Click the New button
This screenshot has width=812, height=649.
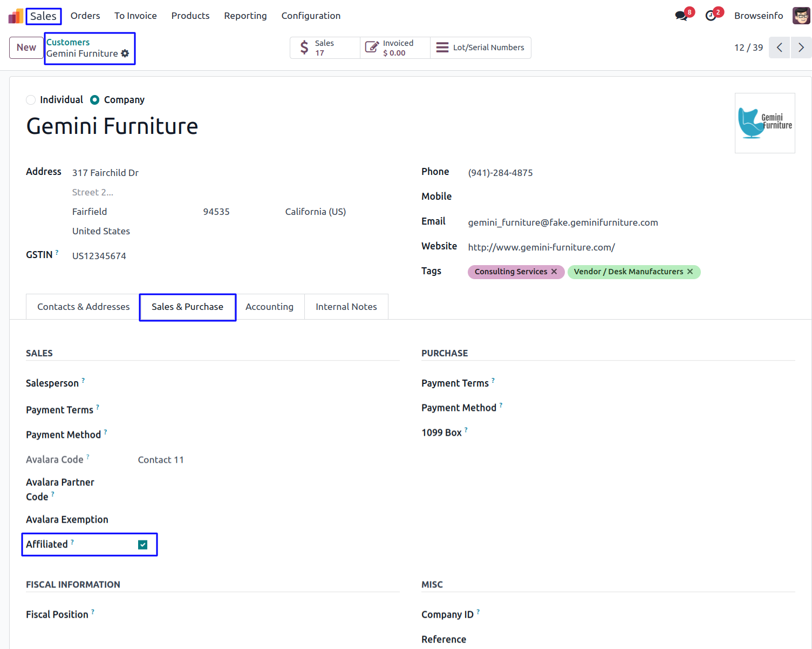point(26,48)
